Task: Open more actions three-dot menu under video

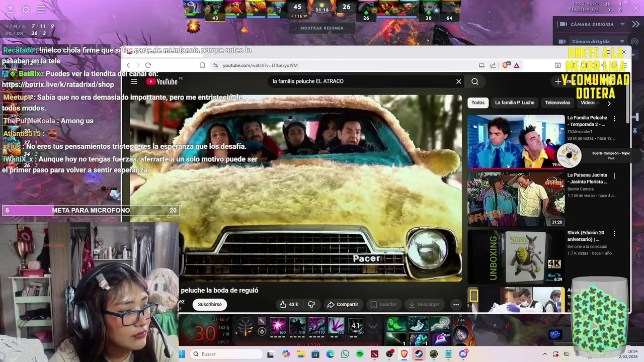Action: pyautogui.click(x=456, y=304)
